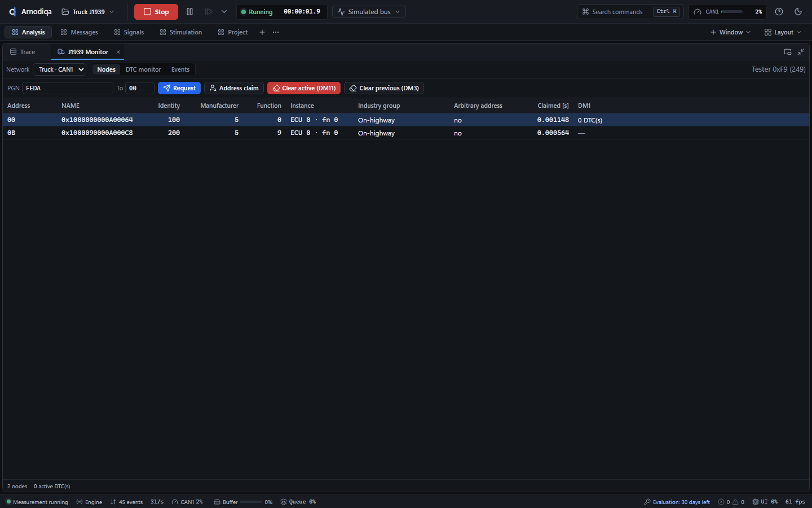Open the Truck J1939 project dropdown
This screenshot has width=812, height=508.
(x=88, y=12)
